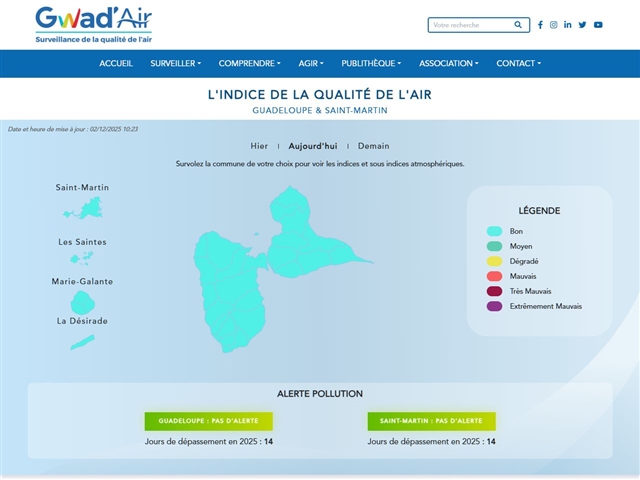Click the 'Mauvais' red legend swatch
The image size is (640, 480).
click(x=494, y=276)
